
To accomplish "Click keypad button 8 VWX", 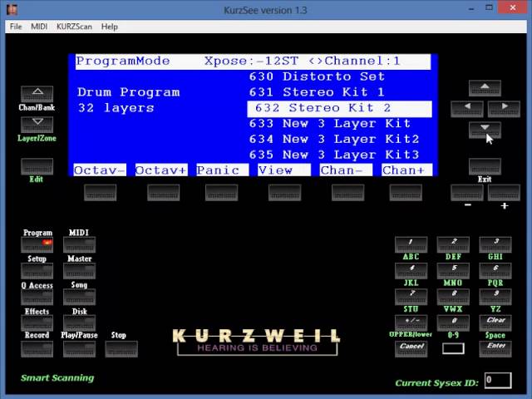I will tap(453, 297).
